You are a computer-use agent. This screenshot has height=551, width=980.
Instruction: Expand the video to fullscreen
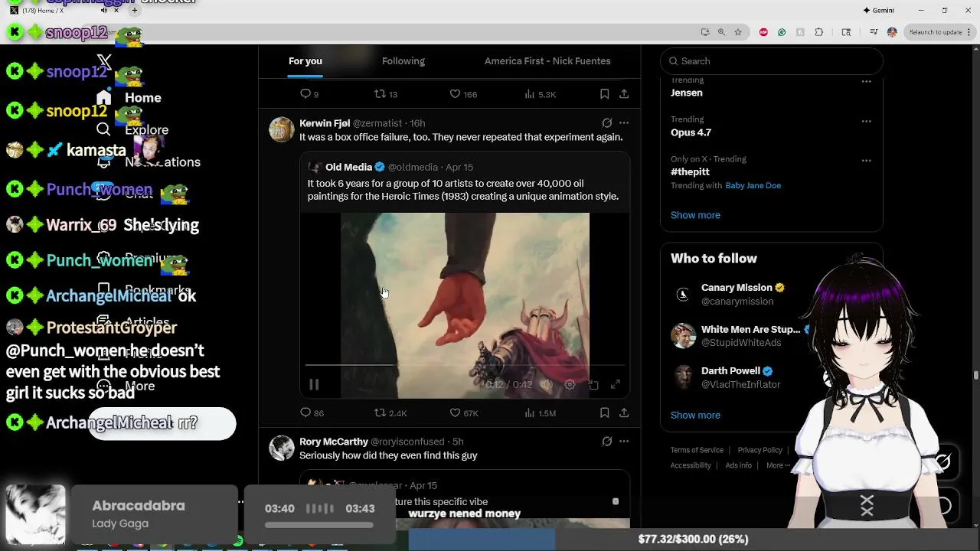616,385
